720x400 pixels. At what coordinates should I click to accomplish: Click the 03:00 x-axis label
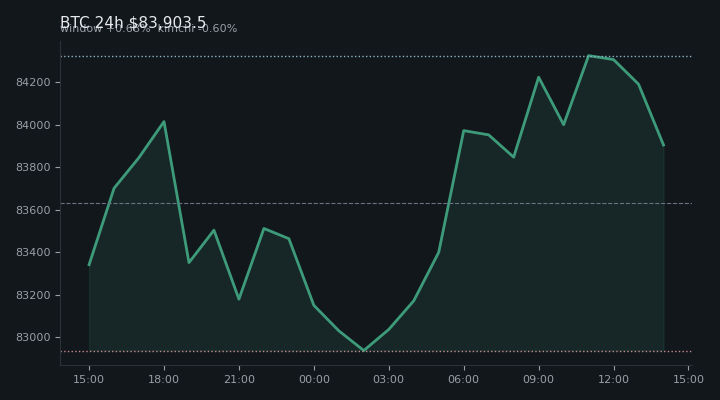click(x=389, y=379)
